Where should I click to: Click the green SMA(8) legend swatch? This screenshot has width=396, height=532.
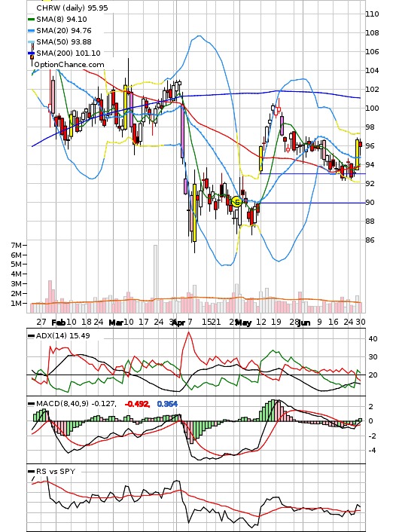(31, 20)
